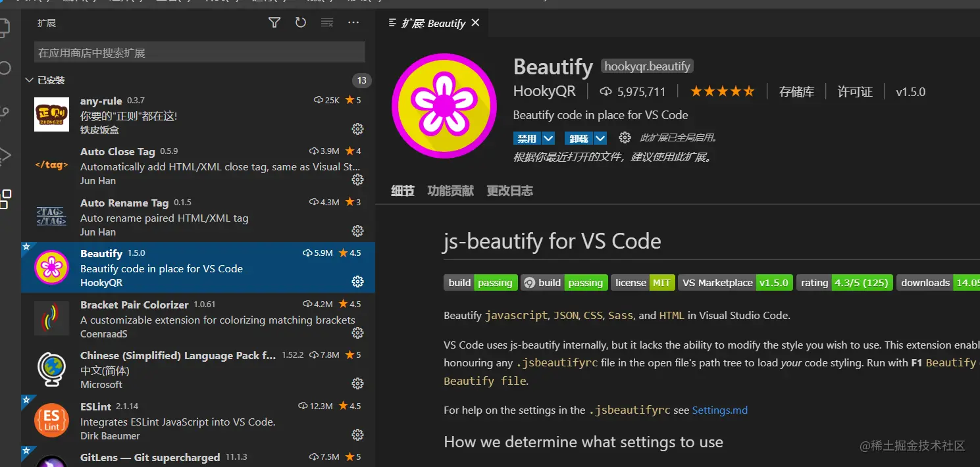Screen dimensions: 980x467
Task: Click the second build passing badge
Action: [564, 283]
